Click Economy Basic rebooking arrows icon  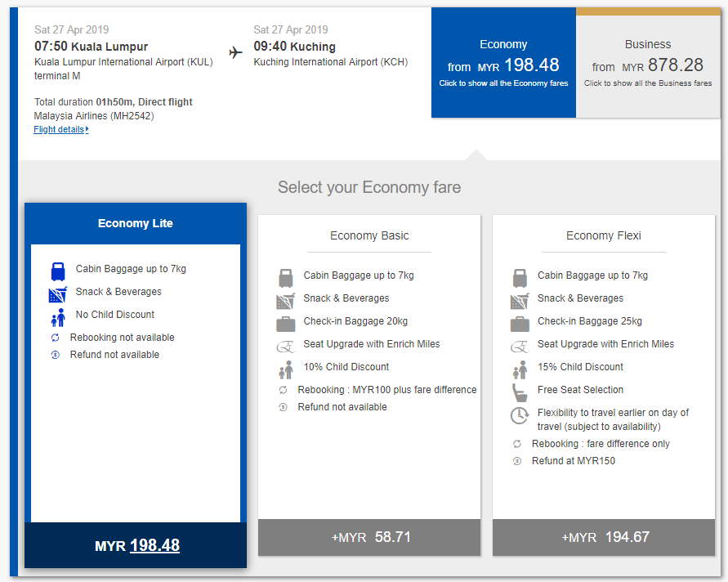284,391
